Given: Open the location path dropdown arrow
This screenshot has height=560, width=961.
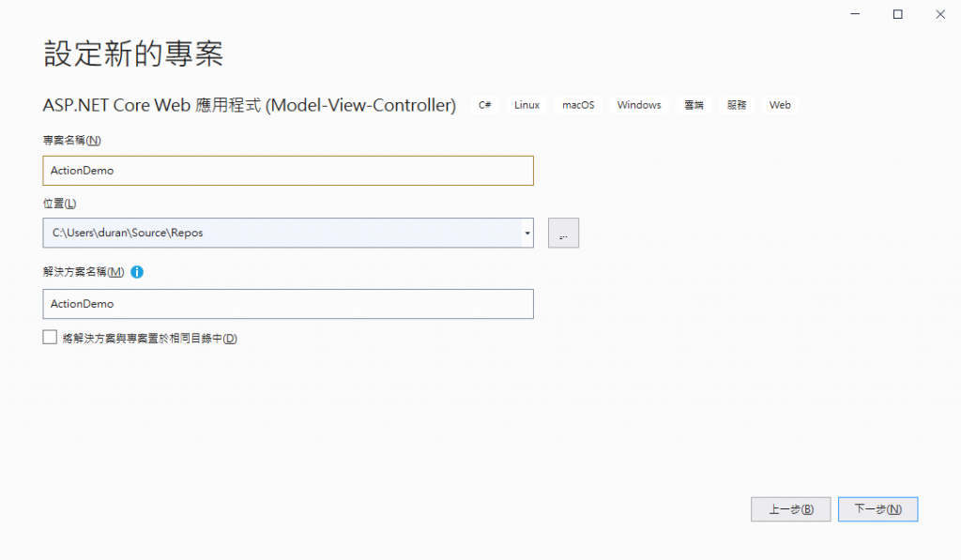Looking at the screenshot, I should tap(527, 233).
